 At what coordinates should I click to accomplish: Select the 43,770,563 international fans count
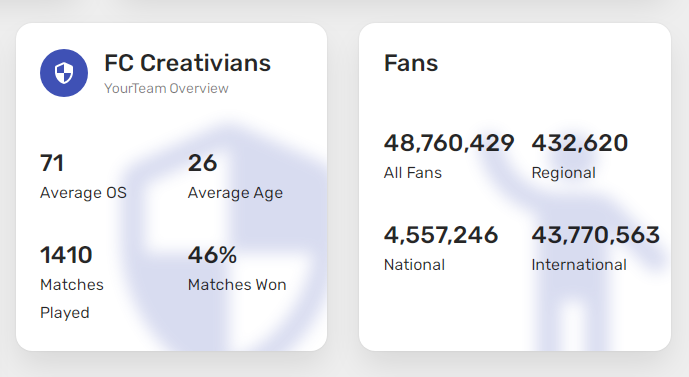point(596,235)
